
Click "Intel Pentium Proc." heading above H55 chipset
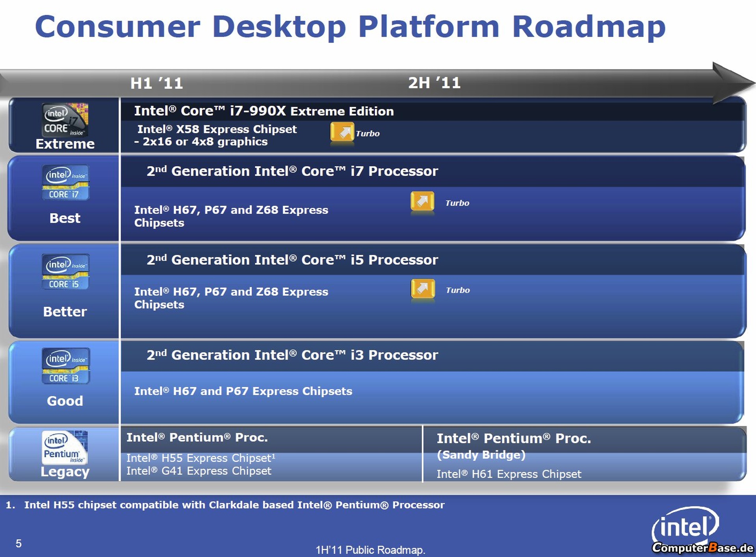coord(197,437)
